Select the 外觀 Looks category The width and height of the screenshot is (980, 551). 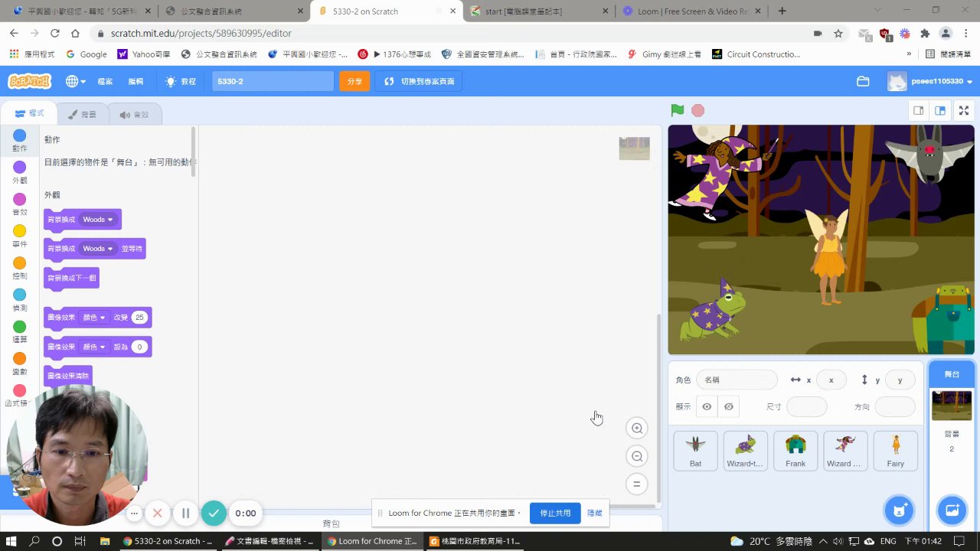point(19,173)
